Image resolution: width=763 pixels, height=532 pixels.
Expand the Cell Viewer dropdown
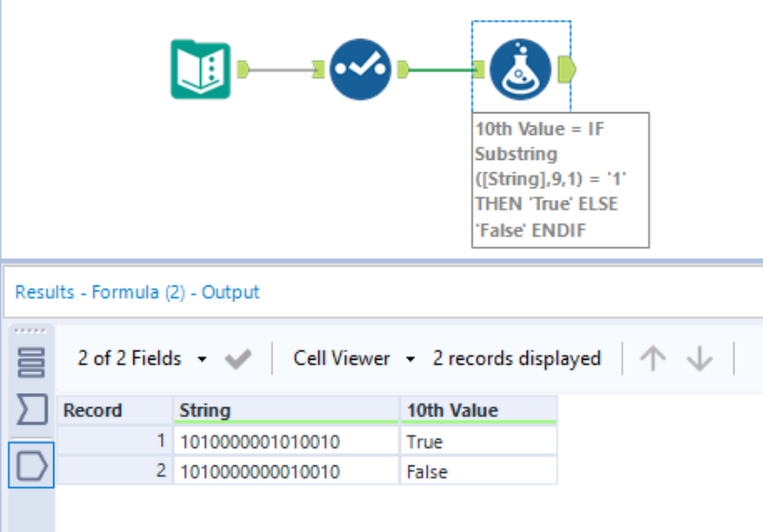pyautogui.click(x=354, y=359)
